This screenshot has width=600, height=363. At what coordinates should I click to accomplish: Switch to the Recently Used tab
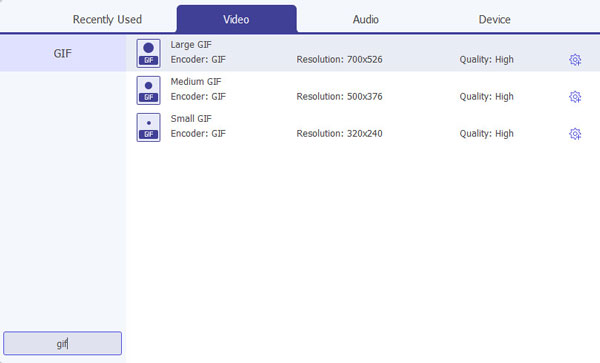(107, 20)
